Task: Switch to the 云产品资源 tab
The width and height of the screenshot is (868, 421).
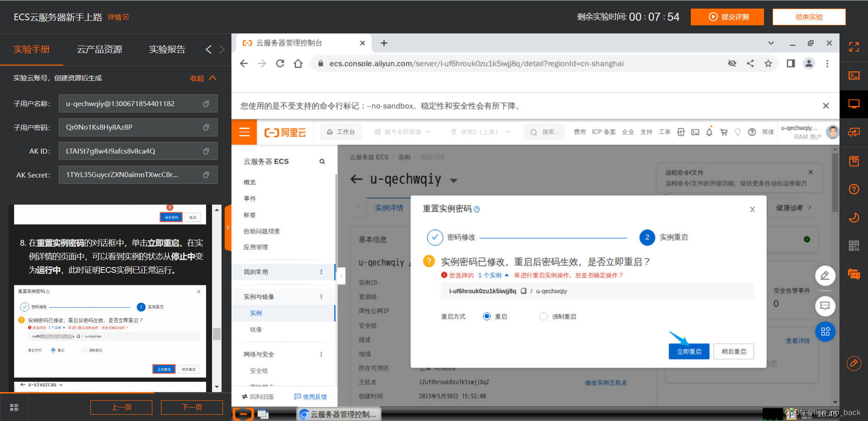Action: 99,49
